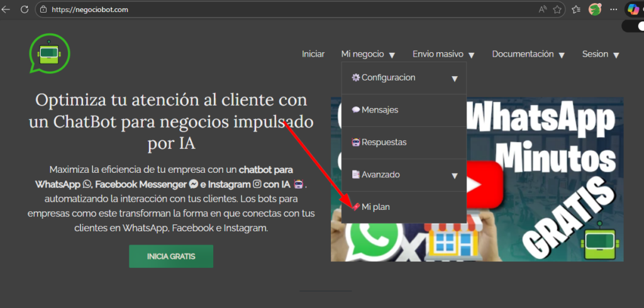Click the NegocioBot robot logo
Image resolution: width=644 pixels, height=308 pixels.
(49, 54)
